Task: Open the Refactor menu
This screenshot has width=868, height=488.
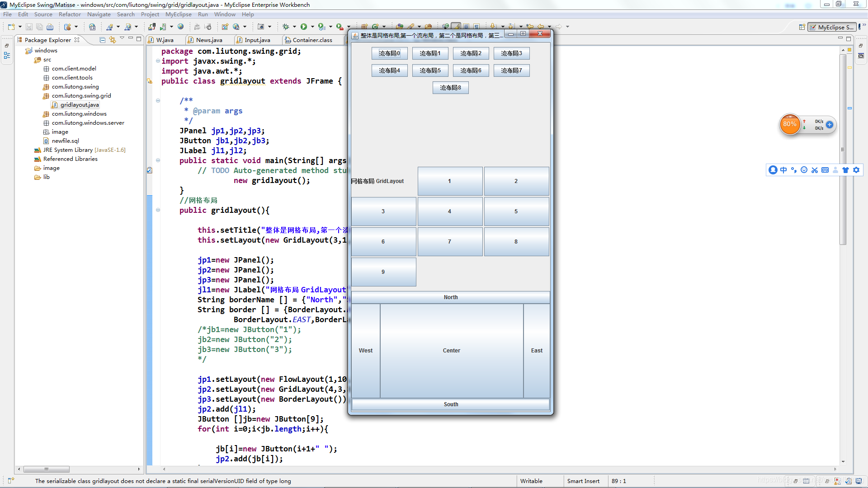Action: click(x=70, y=14)
